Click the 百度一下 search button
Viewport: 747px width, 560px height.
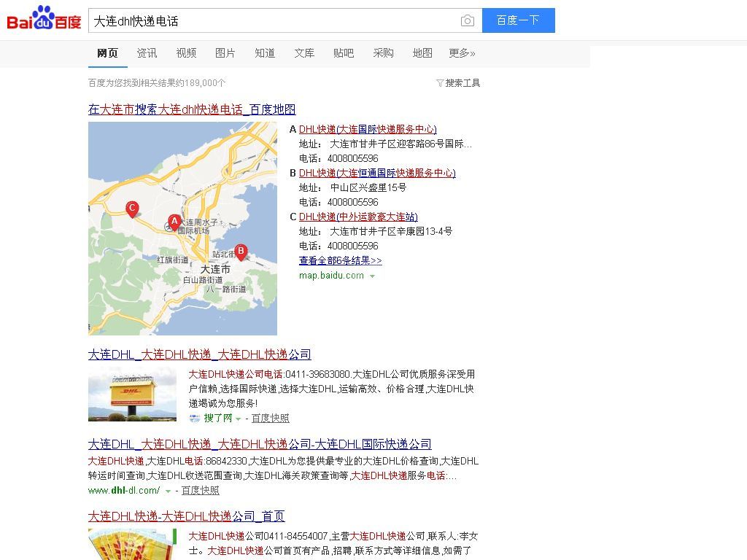[519, 20]
